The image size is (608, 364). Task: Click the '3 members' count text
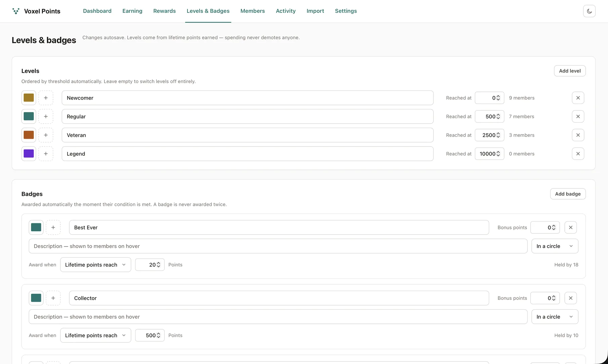coord(522,135)
